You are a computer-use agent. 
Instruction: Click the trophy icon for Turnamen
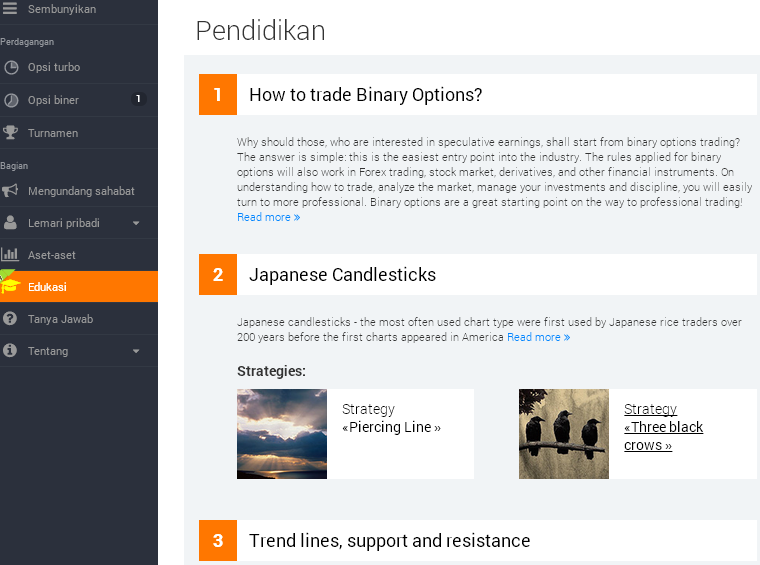point(10,132)
